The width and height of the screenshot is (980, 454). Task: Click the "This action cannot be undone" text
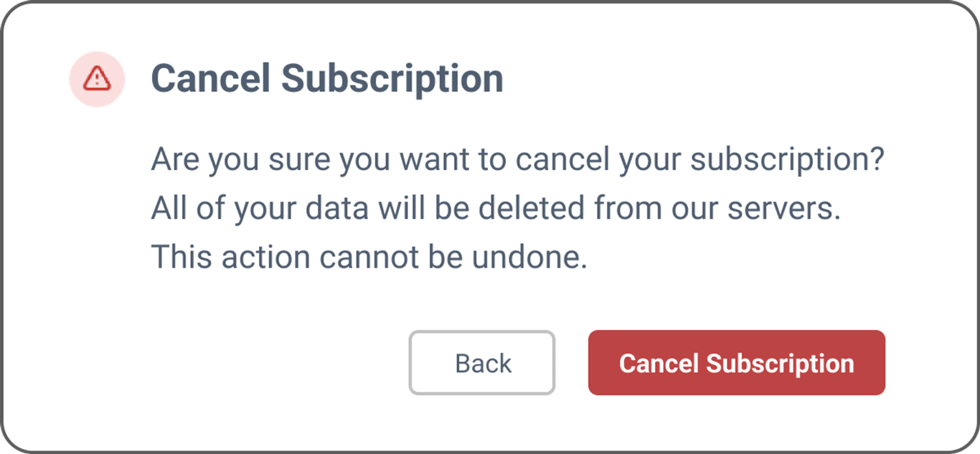pos(369,257)
